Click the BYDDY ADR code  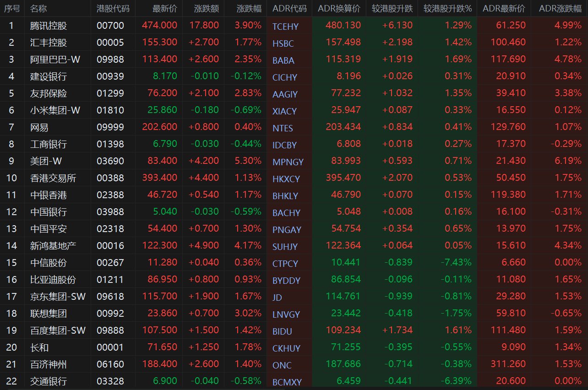[286, 281]
